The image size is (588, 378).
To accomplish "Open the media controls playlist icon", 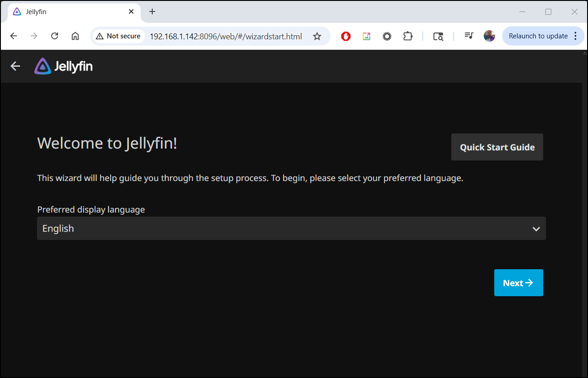I will pos(469,36).
